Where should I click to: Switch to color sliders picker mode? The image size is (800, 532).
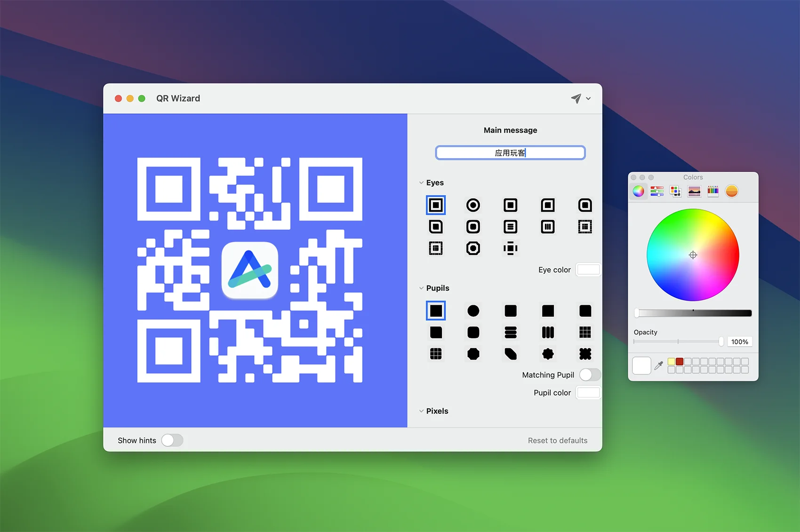point(657,191)
